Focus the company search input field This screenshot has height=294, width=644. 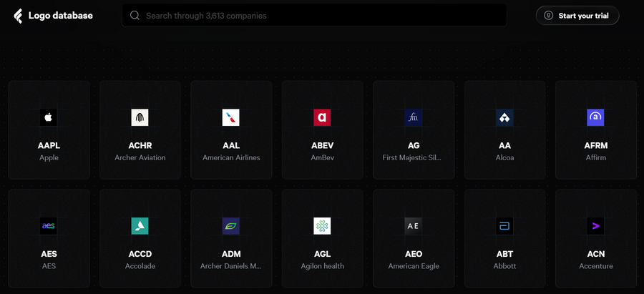tap(322, 15)
